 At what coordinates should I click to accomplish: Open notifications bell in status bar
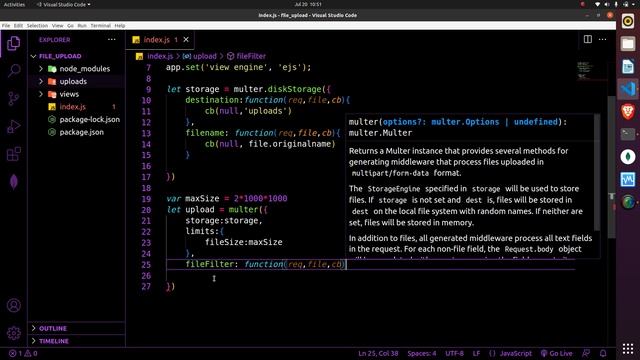[x=603, y=353]
